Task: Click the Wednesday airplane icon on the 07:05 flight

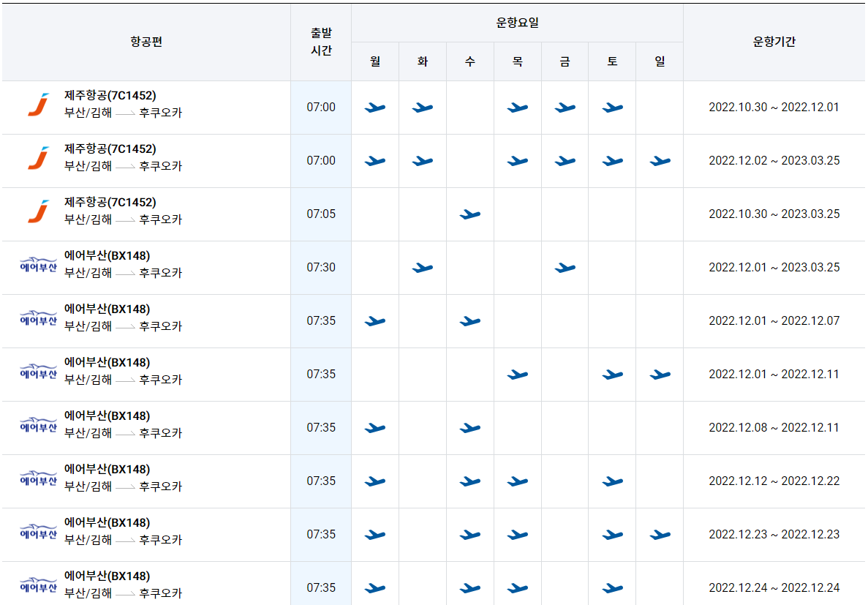Action: point(470,214)
